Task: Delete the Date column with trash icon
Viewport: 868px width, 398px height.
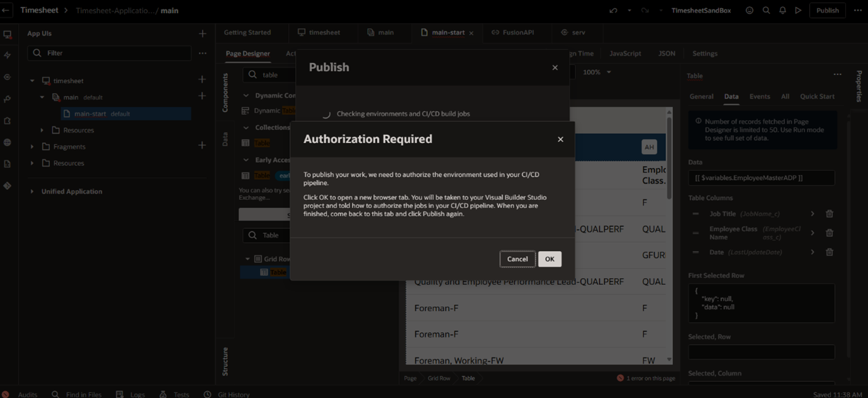Action: (x=830, y=252)
